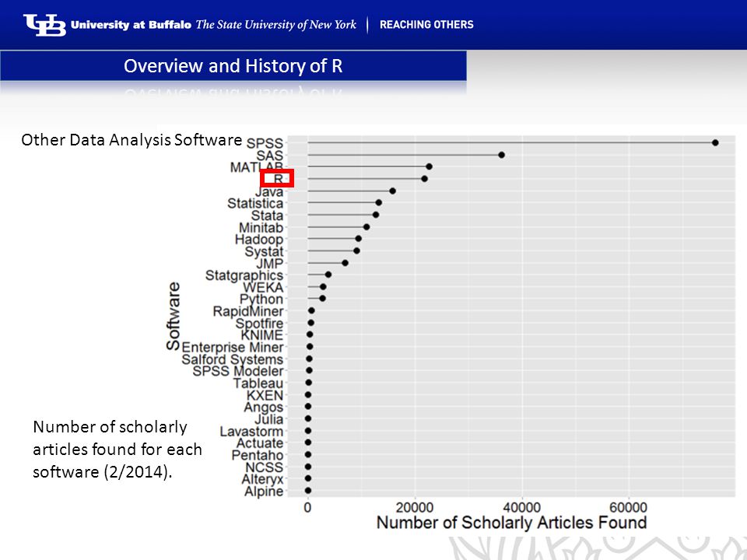The height and width of the screenshot is (560, 747).
Task: Click the 'RapidMiner' chart label
Action: pos(248,311)
